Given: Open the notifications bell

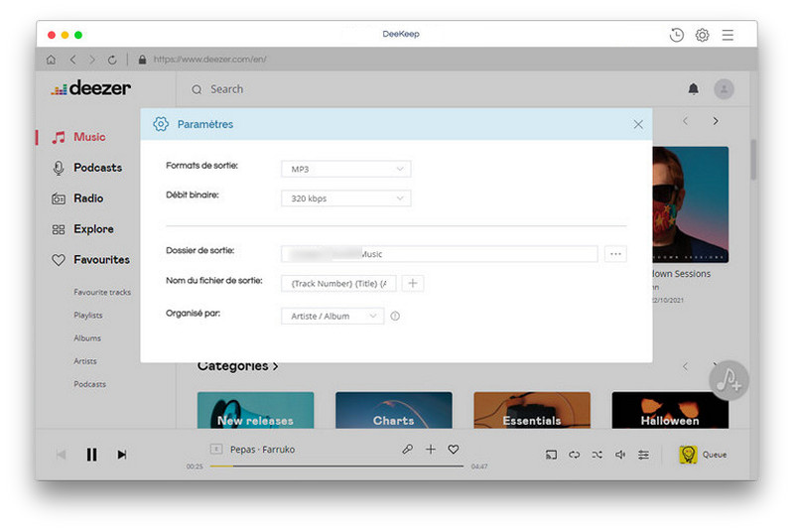Looking at the screenshot, I should [x=693, y=89].
